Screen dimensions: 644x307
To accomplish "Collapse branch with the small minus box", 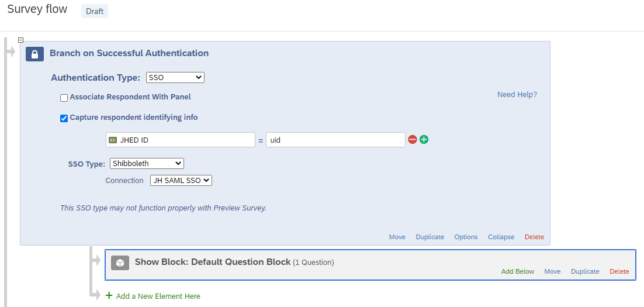I will [21, 40].
